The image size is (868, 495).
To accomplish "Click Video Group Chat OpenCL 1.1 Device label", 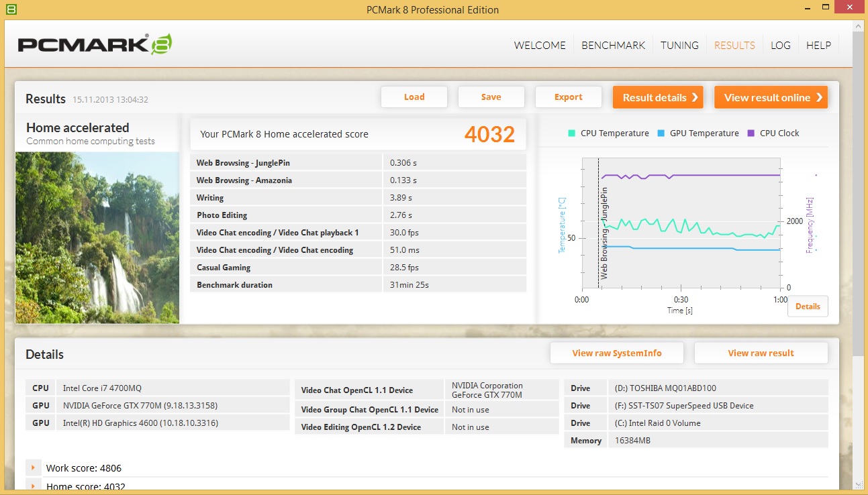I will [369, 410].
